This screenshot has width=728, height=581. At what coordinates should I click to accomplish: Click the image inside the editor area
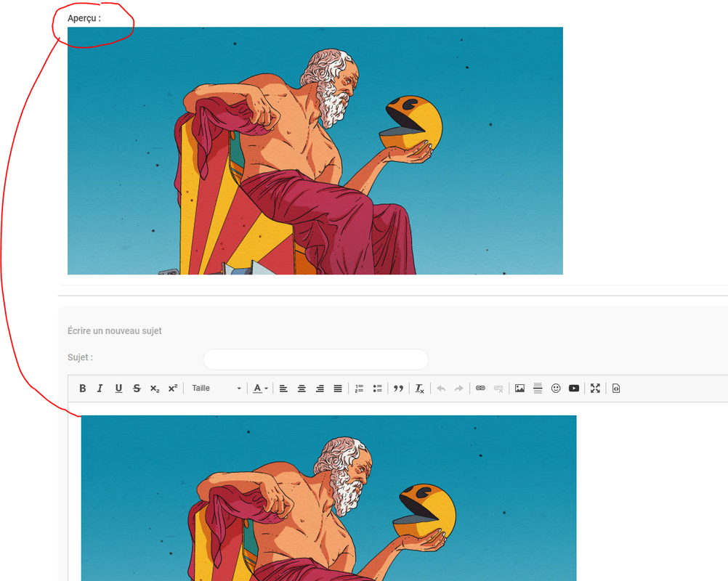click(328, 498)
